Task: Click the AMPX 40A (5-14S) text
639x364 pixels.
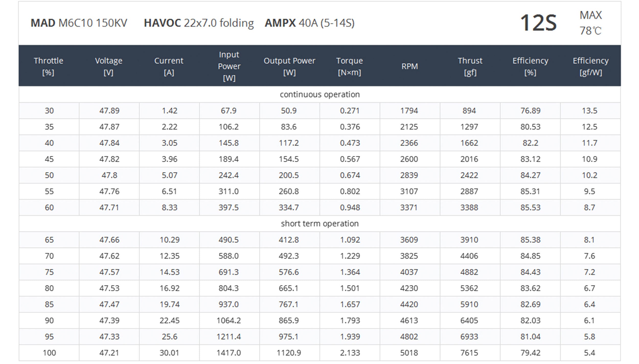Action: click(310, 23)
